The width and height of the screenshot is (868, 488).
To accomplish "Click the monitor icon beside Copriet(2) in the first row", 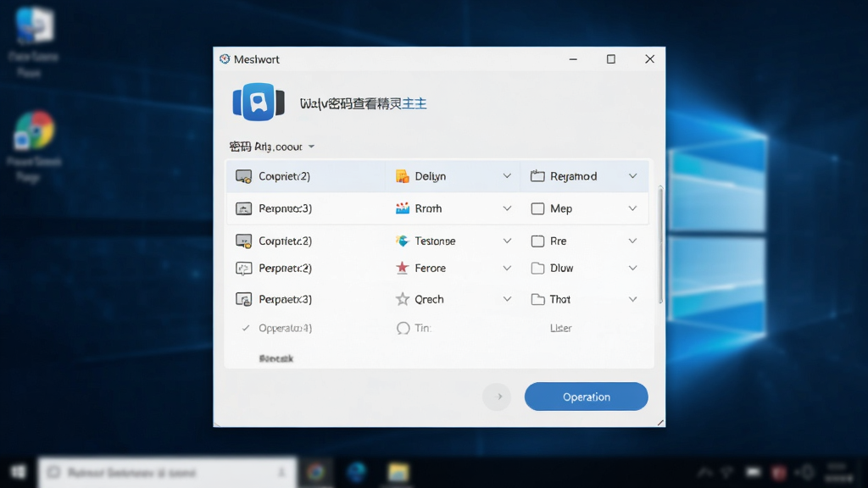I will [243, 176].
